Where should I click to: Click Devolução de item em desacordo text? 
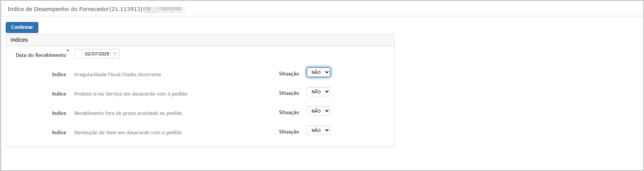click(x=128, y=133)
